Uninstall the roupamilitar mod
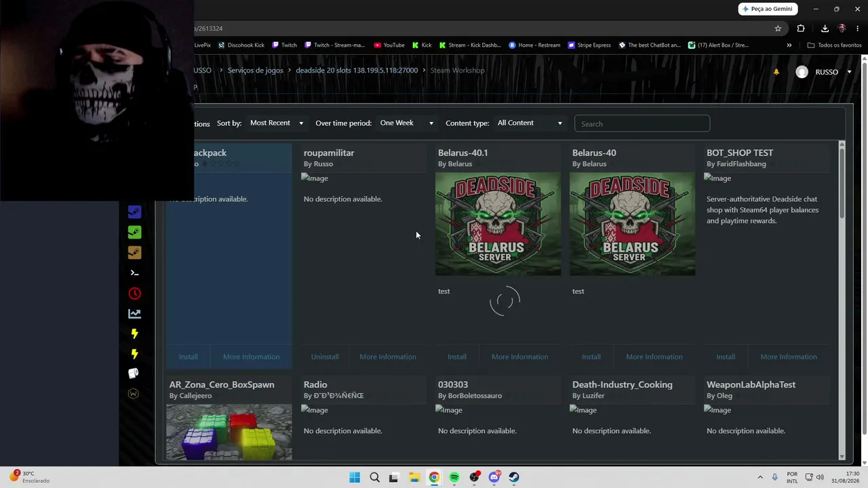 click(x=325, y=357)
